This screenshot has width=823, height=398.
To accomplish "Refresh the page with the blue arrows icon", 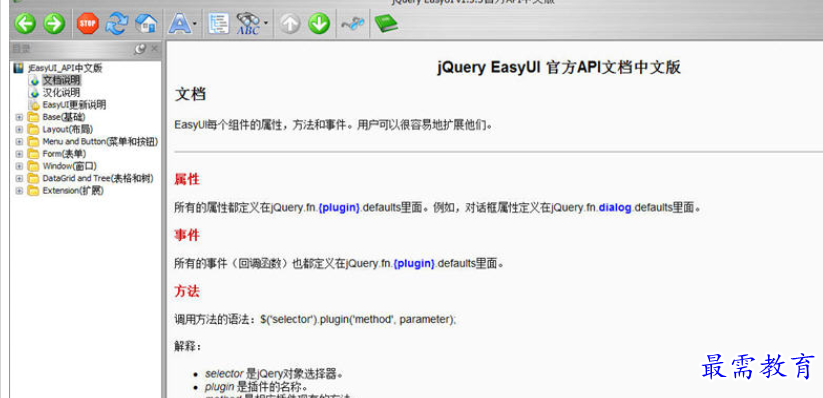I will (117, 23).
